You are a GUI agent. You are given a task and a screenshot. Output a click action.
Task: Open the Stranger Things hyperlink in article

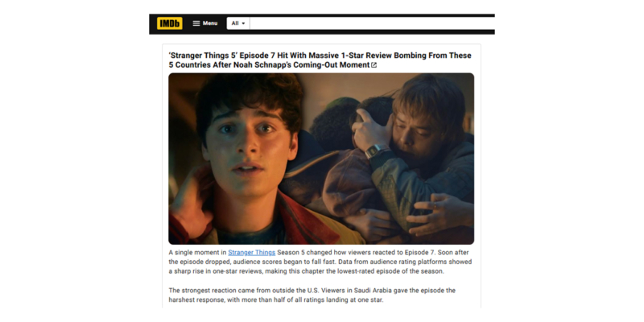click(252, 253)
